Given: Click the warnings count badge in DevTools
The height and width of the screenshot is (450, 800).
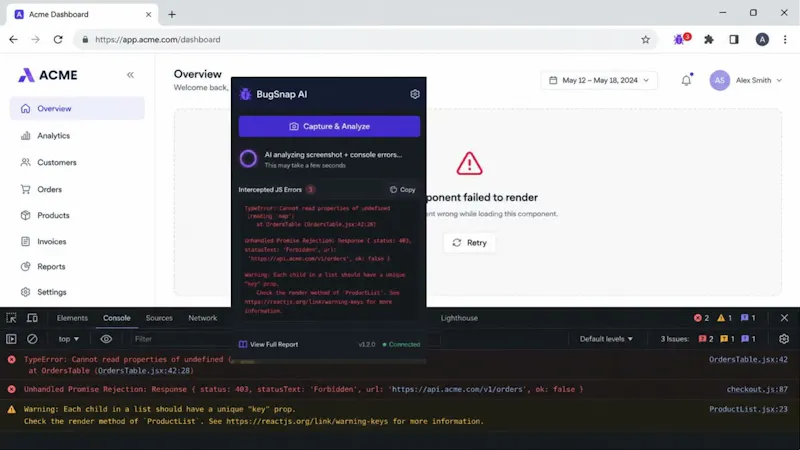Looking at the screenshot, I should tap(724, 318).
